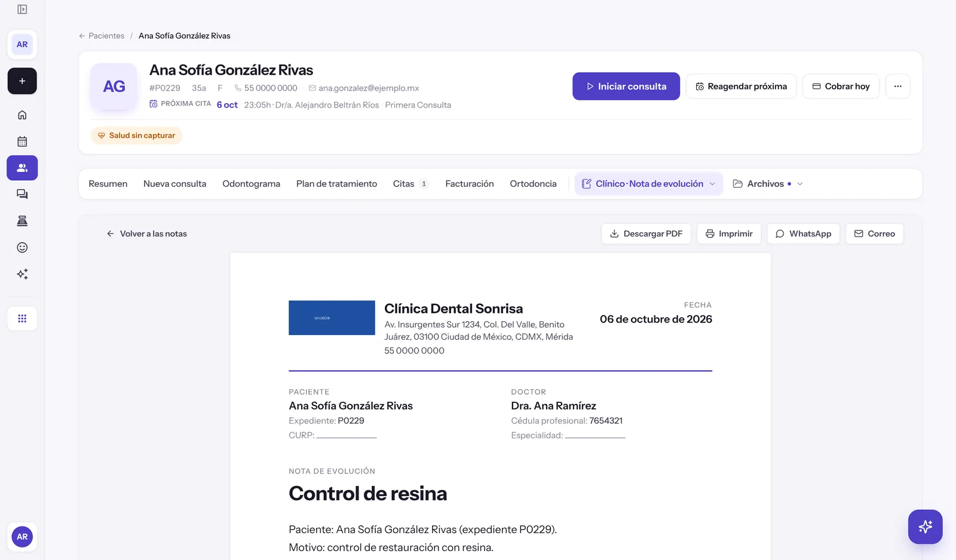Open the messages chat sidebar icon
The height and width of the screenshot is (560, 956).
pyautogui.click(x=22, y=194)
